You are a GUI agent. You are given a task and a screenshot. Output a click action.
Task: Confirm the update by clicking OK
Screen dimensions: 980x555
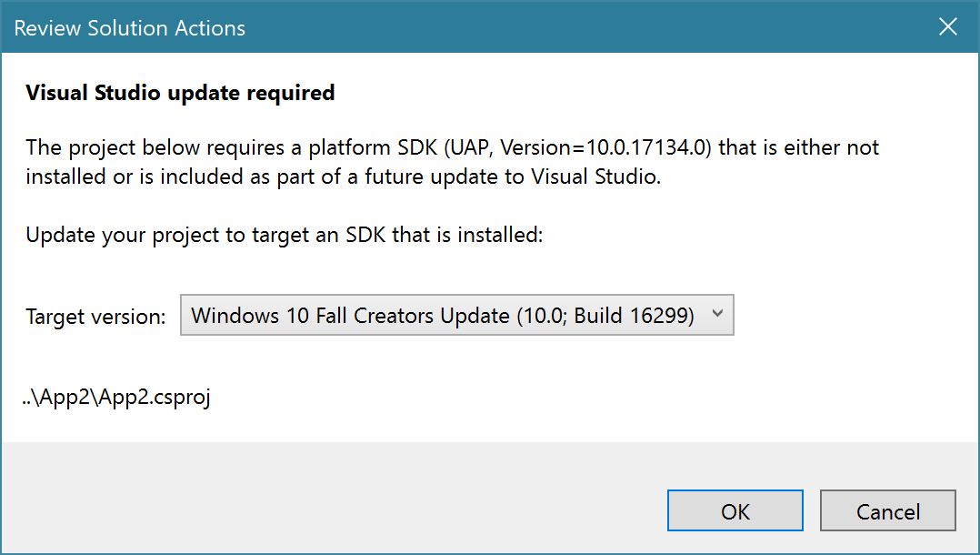(735, 510)
